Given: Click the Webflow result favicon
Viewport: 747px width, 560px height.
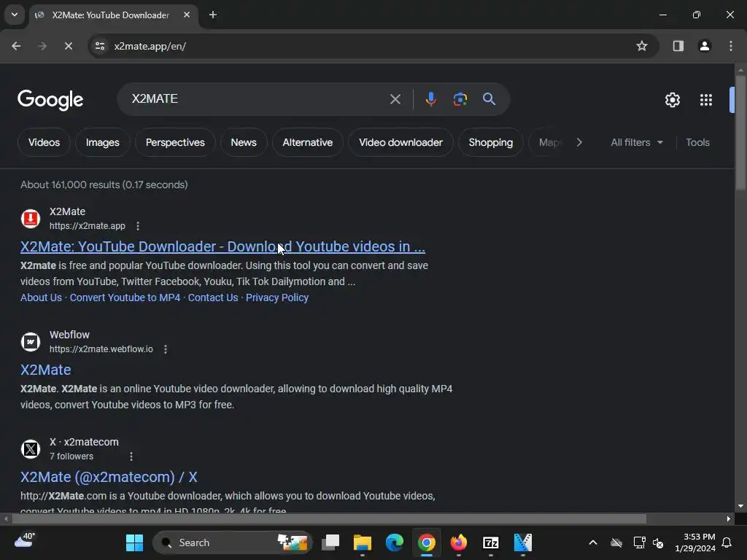Looking at the screenshot, I should pyautogui.click(x=31, y=341).
